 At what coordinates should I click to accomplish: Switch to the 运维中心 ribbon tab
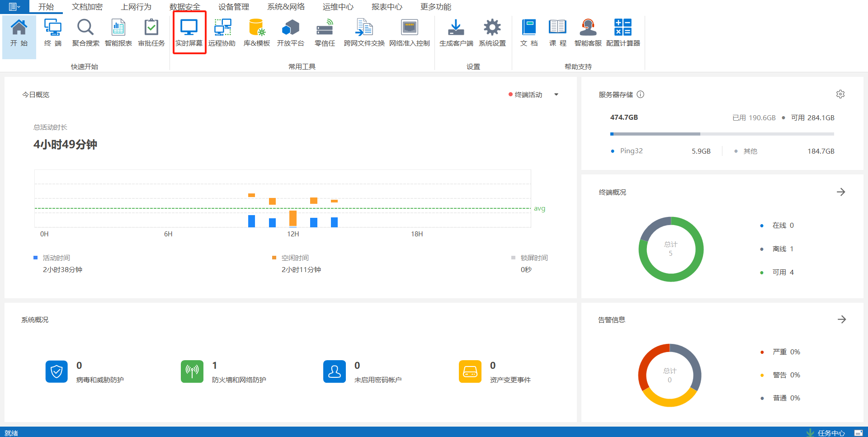[338, 7]
